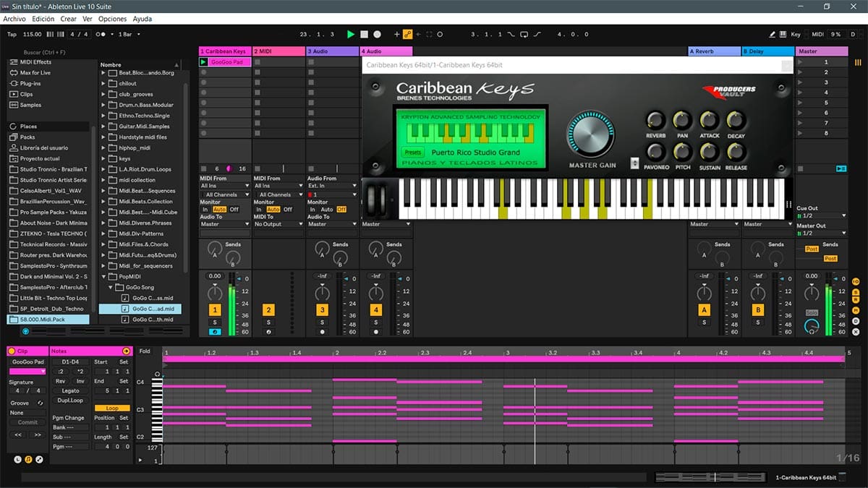The height and width of the screenshot is (488, 868).
Task: Toggle the arrangement Loop switch
Action: pyautogui.click(x=525, y=34)
